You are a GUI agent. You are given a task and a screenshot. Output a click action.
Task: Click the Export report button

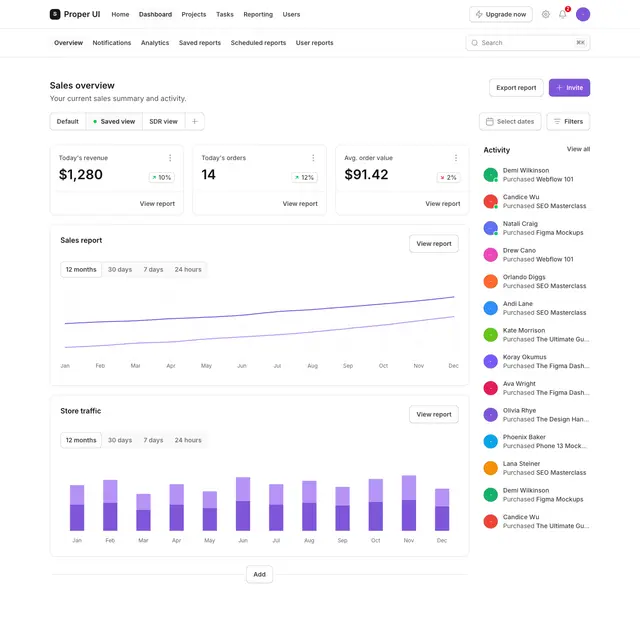(x=516, y=87)
